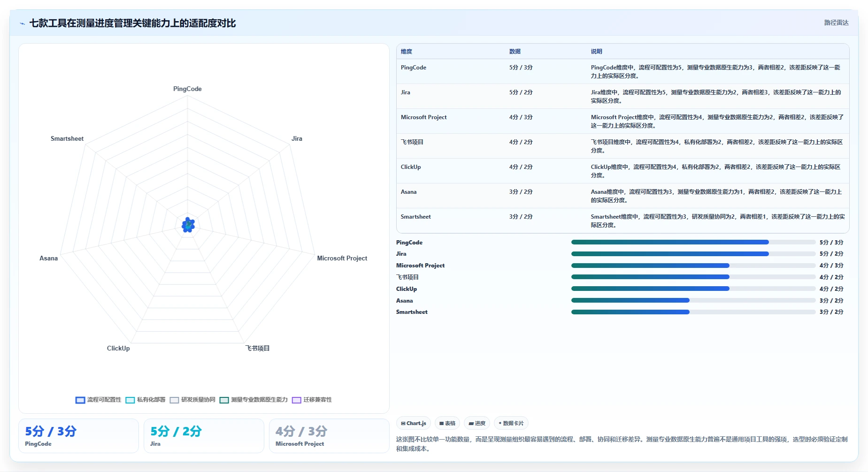Click the ClickUp axis label on radar
Screen dimensions: 868x472
tap(118, 348)
